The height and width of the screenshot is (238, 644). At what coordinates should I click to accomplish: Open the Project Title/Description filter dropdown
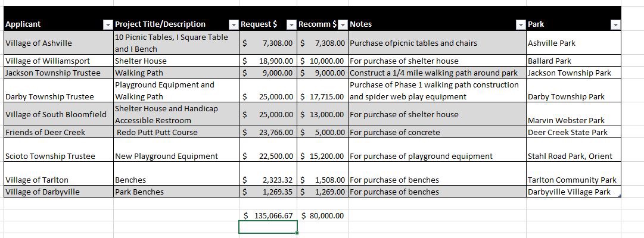click(x=234, y=25)
